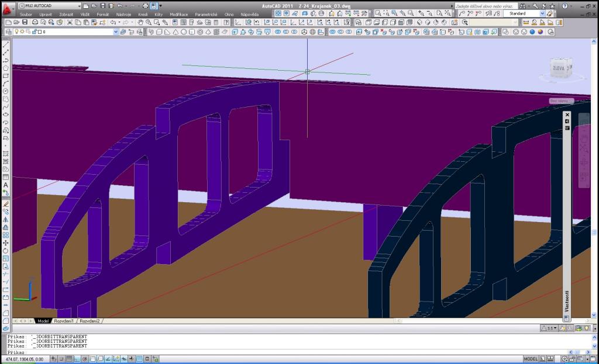This screenshot has width=599, height=364.
Task: Open the Modifikace menu
Action: point(178,13)
